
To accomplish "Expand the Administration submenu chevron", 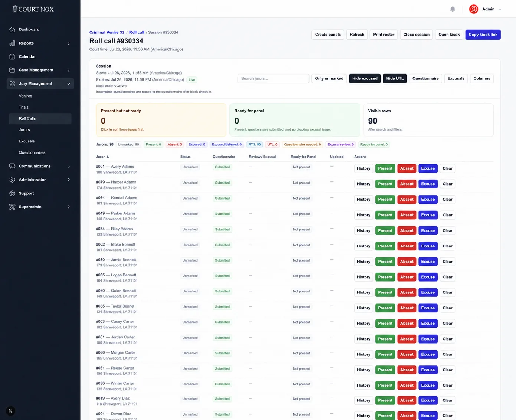I will pos(69,180).
